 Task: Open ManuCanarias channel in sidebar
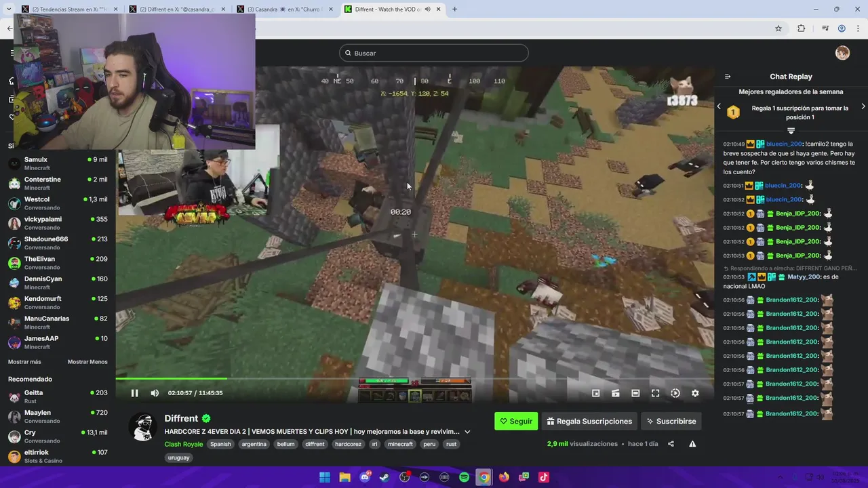pos(58,323)
